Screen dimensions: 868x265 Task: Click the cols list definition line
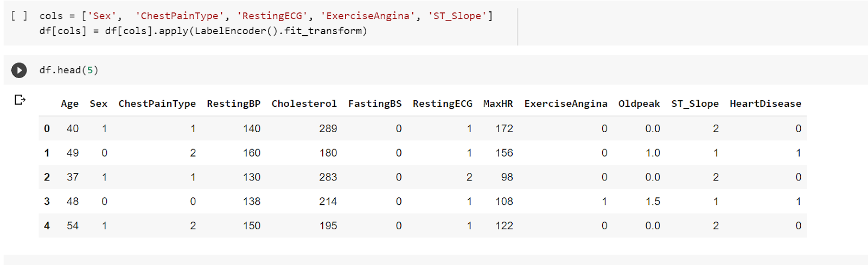pyautogui.click(x=266, y=16)
